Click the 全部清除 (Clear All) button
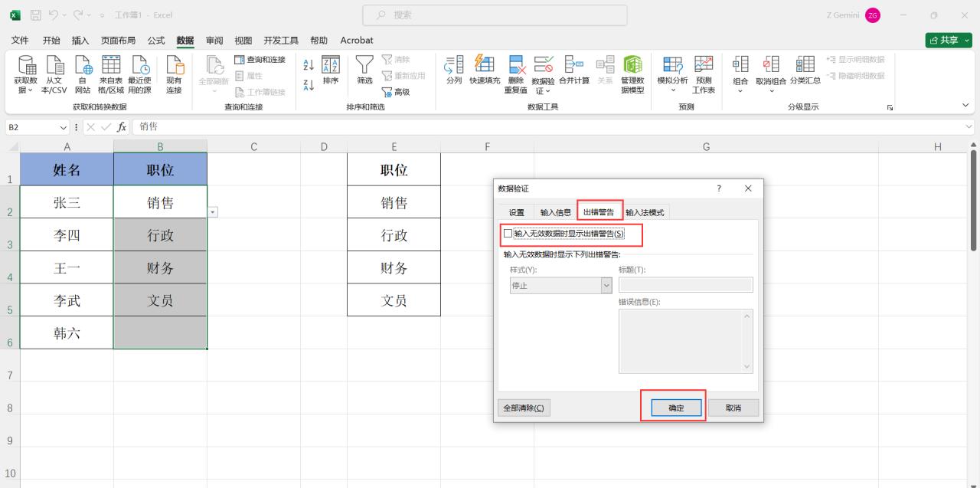This screenshot has width=980, height=488. (x=524, y=408)
